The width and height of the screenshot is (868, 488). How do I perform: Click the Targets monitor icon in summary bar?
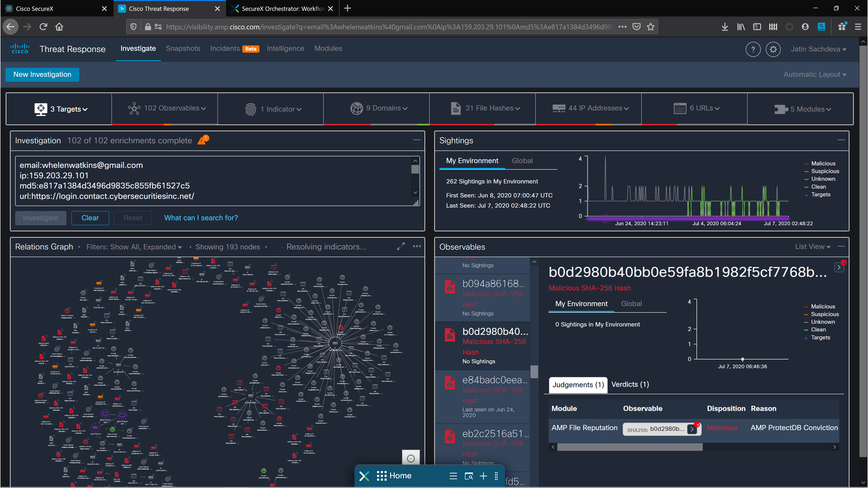(41, 108)
